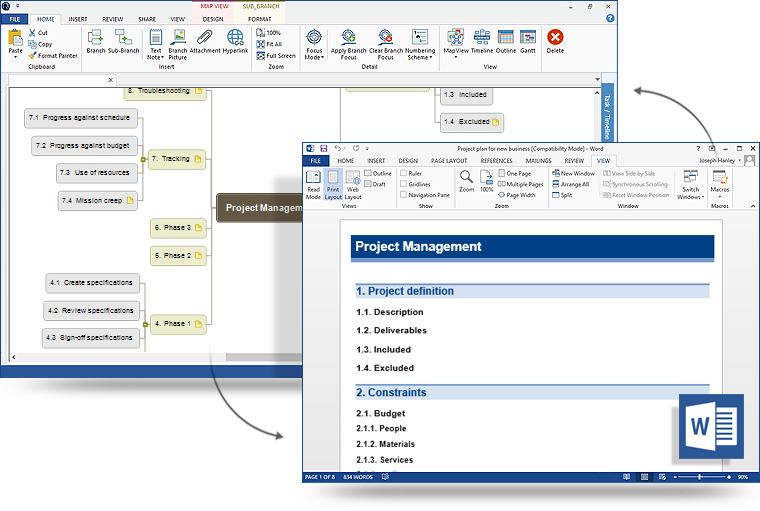Select the 4.2 Review specifications branch
The height and width of the screenshot is (511, 760).
91,311
